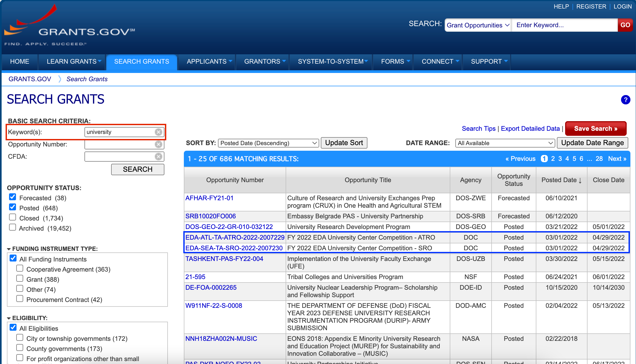Go to results page 28

tap(599, 159)
